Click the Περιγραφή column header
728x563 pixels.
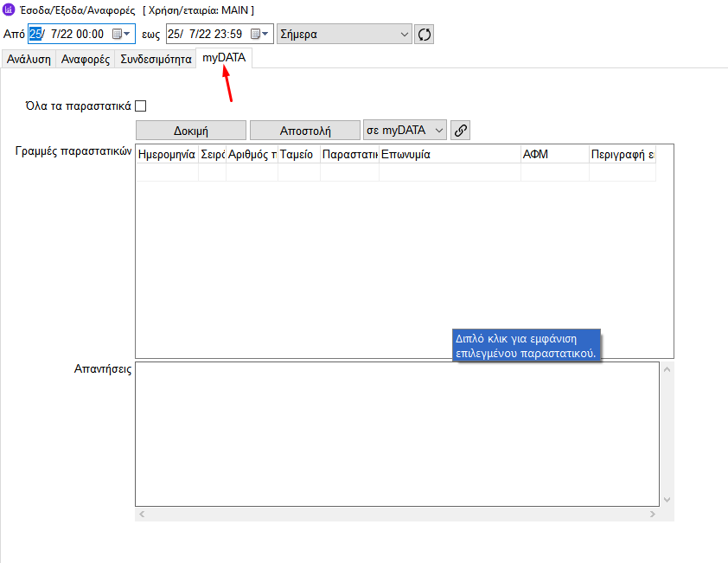(623, 154)
